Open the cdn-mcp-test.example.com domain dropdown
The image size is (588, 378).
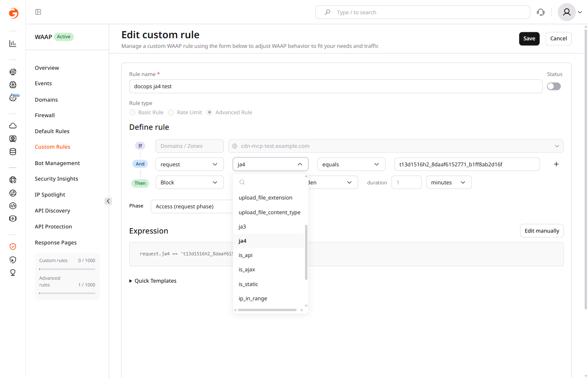coord(396,146)
